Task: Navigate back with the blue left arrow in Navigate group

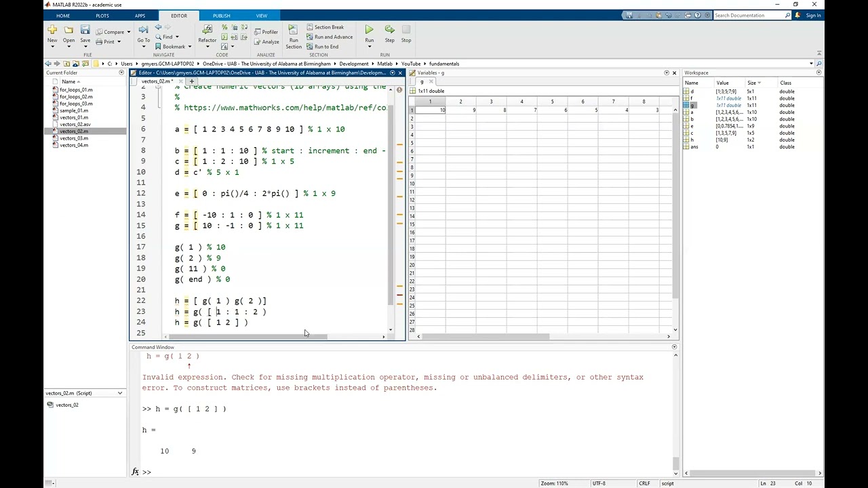Action: [158, 28]
